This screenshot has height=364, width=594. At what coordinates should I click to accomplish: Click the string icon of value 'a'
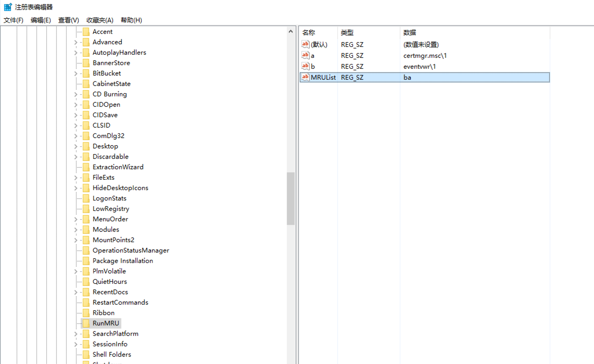(305, 55)
